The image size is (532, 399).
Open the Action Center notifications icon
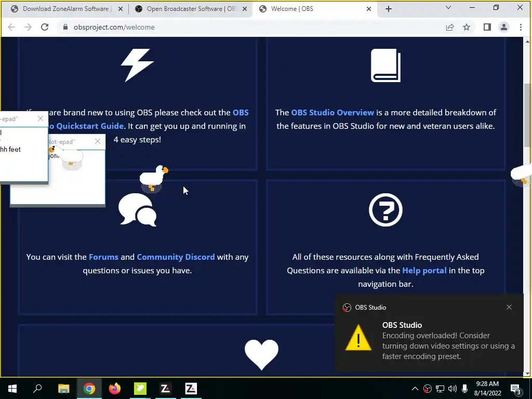(516, 389)
